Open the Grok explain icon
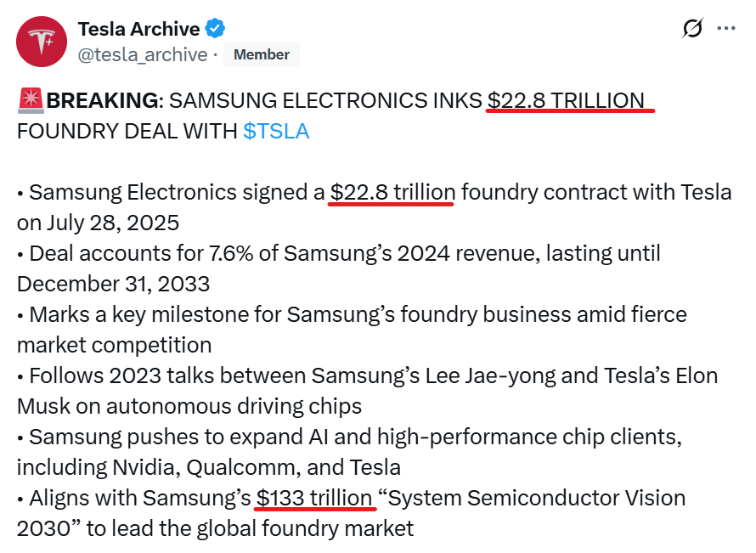 pos(693,28)
